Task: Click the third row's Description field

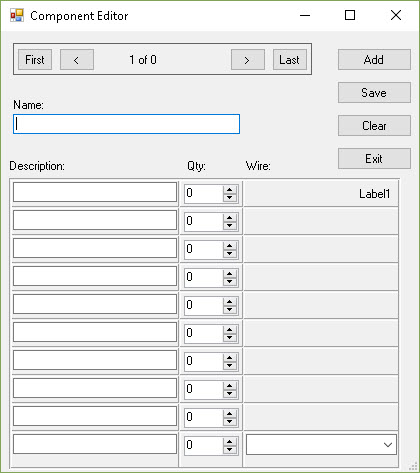Action: (x=95, y=248)
